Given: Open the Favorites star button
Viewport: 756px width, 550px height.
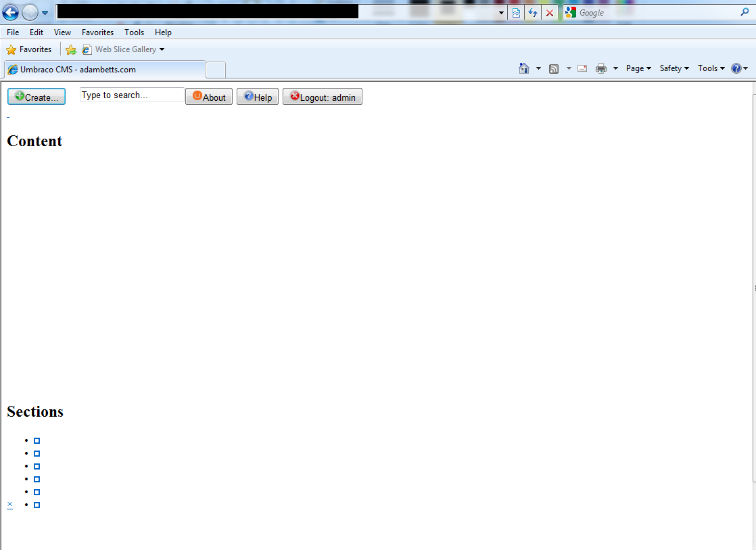Looking at the screenshot, I should point(29,49).
